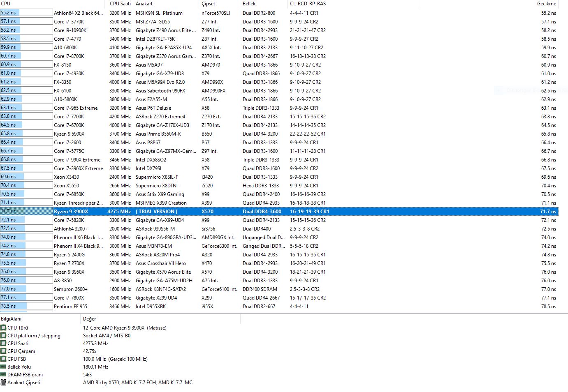568x392 pixels.
Task: Select the Ryzen 9 3950X row
Action: [279, 272]
